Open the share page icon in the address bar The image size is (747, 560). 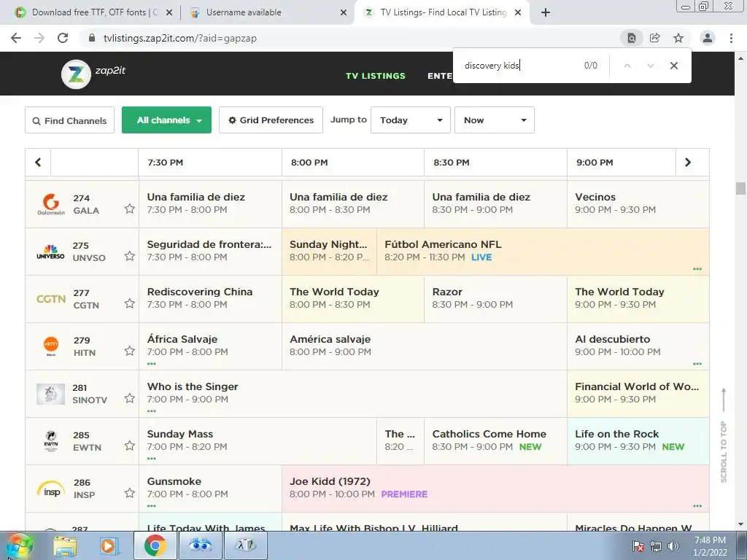(654, 38)
